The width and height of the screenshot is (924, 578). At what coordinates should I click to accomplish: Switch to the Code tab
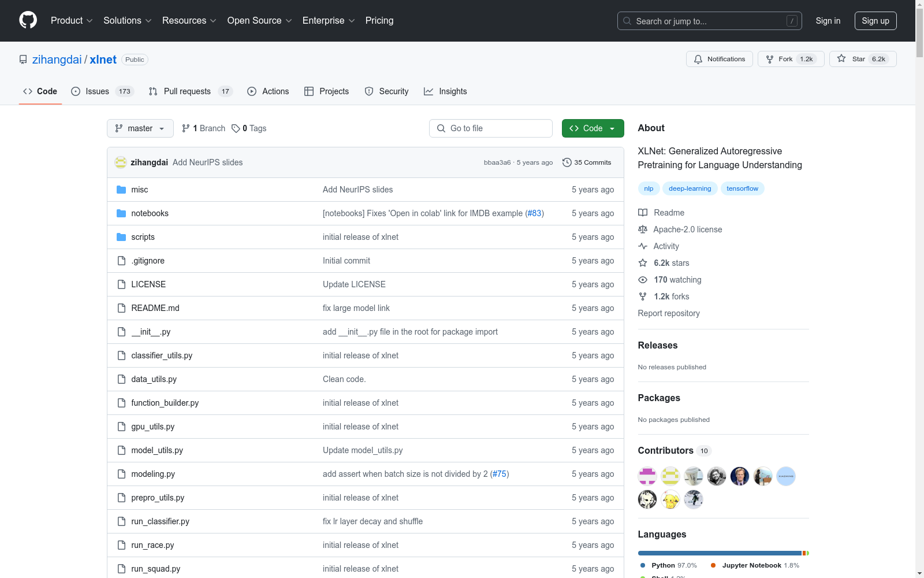click(x=40, y=91)
